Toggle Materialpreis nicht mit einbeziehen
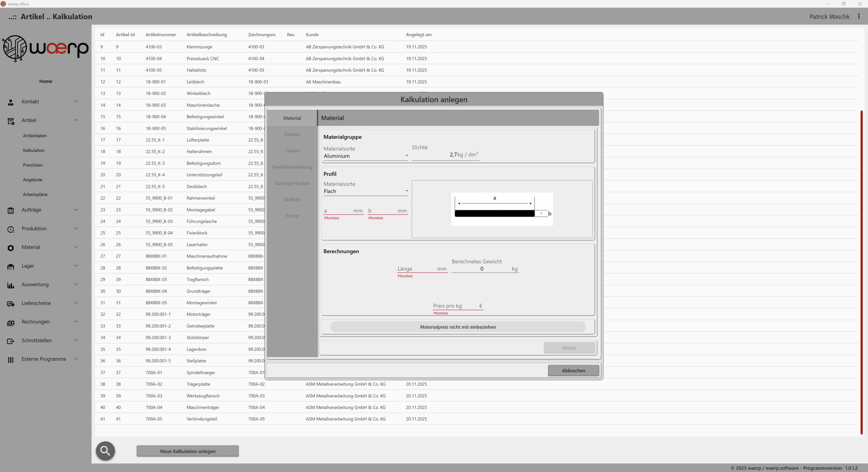The height and width of the screenshot is (472, 868). coord(458,326)
